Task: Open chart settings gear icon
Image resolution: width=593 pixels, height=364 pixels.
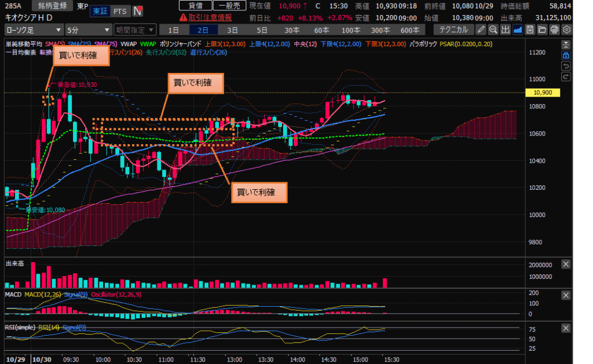Action: (566, 30)
